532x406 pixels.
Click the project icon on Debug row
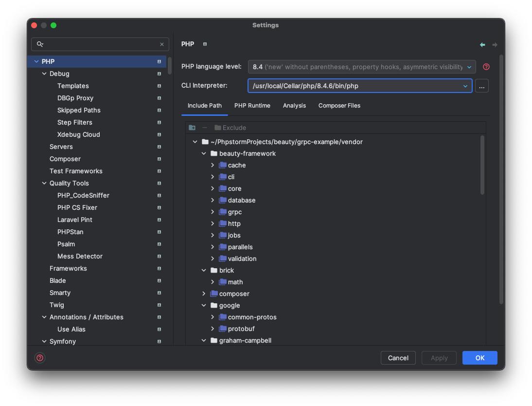159,74
